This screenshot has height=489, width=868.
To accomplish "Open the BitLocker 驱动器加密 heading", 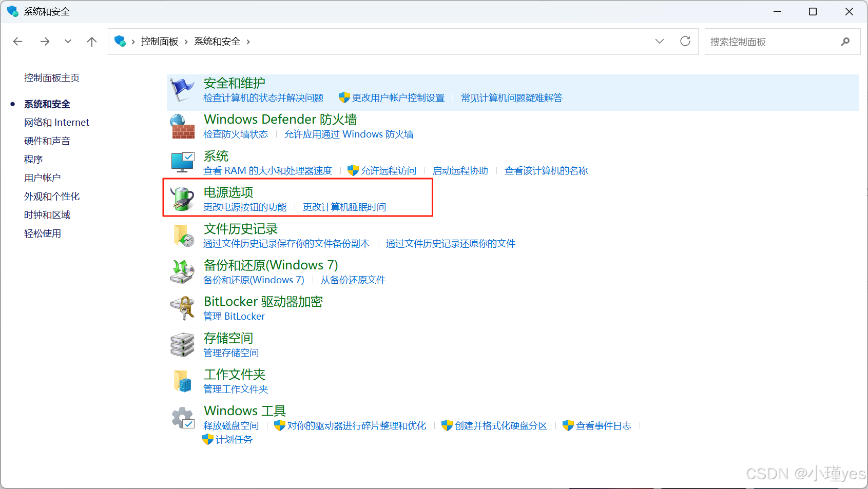I will pyautogui.click(x=263, y=302).
